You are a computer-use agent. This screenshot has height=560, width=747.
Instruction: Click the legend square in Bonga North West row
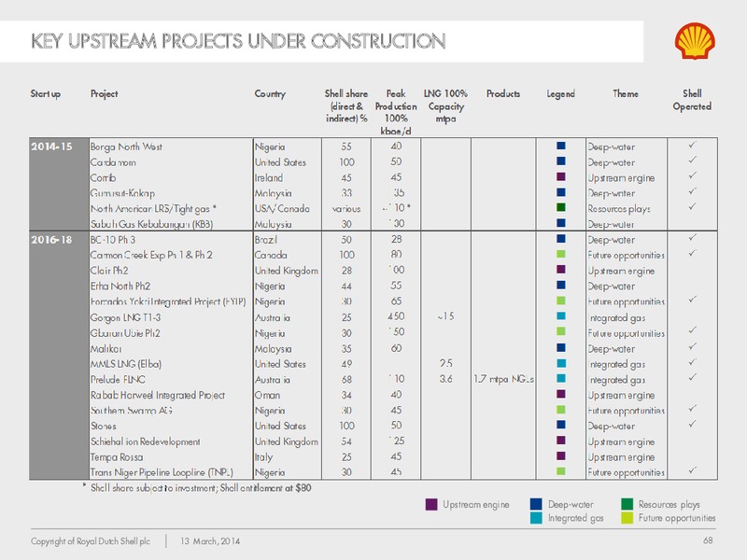coord(561,146)
